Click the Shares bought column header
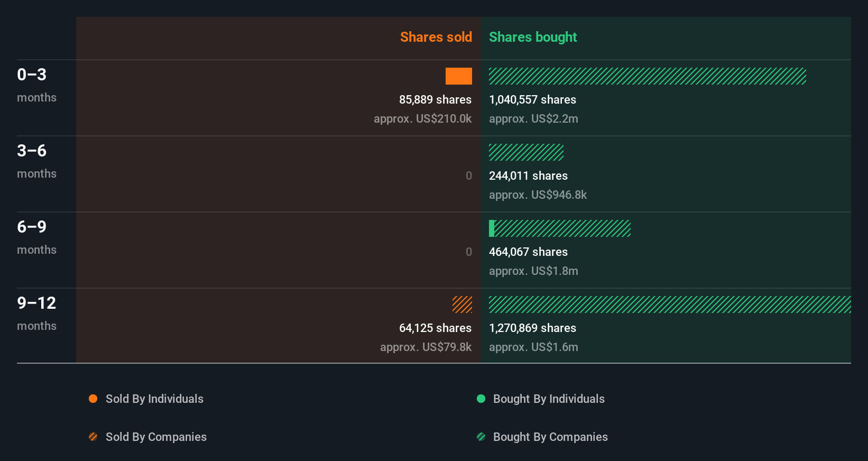This screenshot has height=461, width=868. (x=533, y=37)
